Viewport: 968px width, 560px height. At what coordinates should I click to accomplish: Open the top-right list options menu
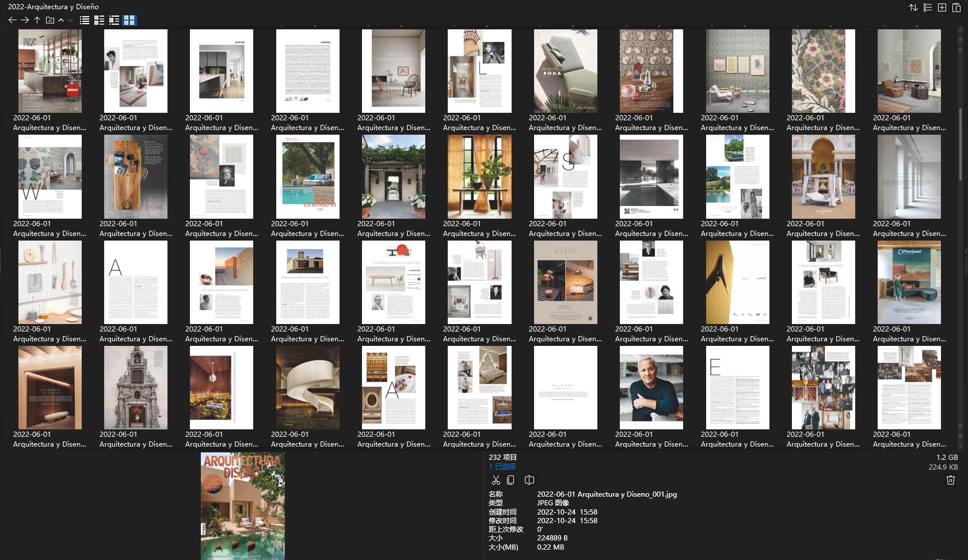click(927, 7)
